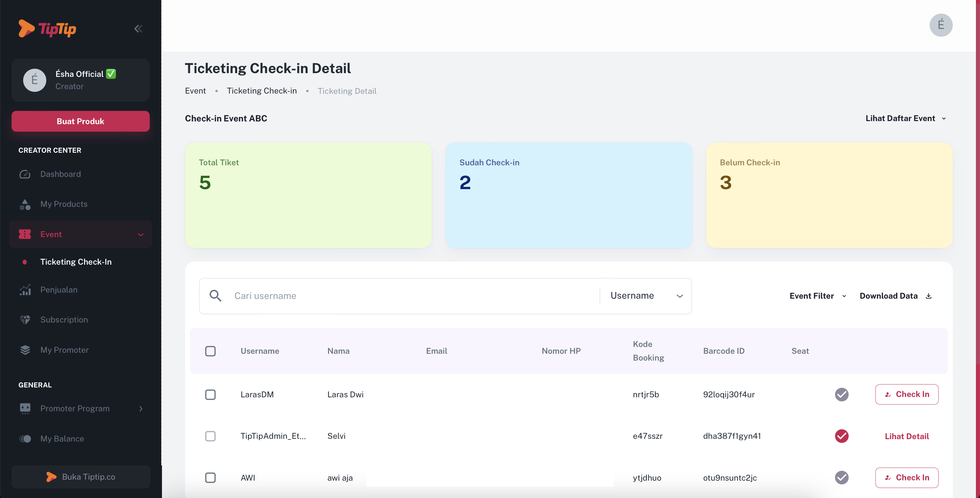The width and height of the screenshot is (980, 498).
Task: Select the AWI row checkbox
Action: [210, 478]
